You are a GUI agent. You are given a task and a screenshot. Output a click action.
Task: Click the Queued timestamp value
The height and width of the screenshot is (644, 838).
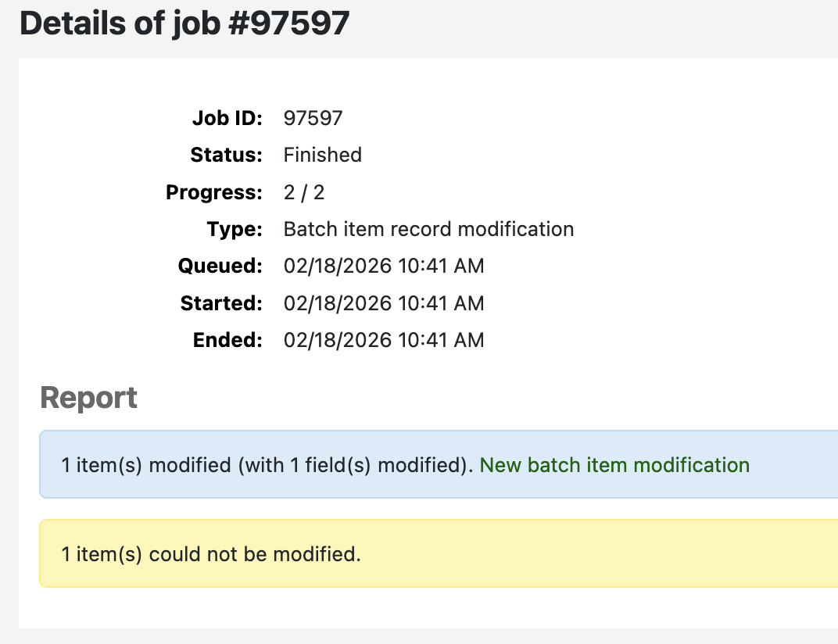384,266
